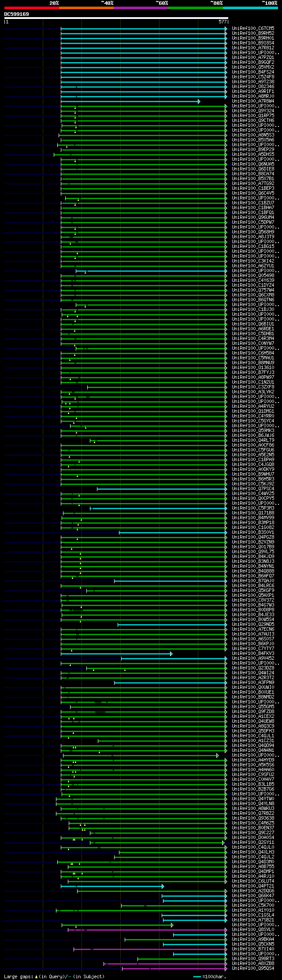Open hit UniRef100_B9RH52
This screenshot has width=282, height=980.
(x=253, y=33)
